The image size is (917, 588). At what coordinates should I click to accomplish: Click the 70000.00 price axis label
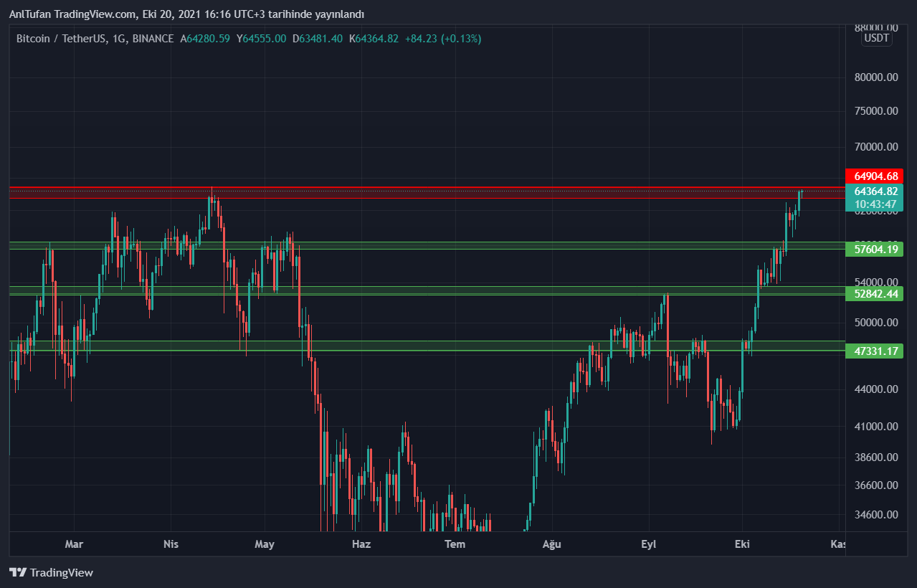[x=875, y=147]
